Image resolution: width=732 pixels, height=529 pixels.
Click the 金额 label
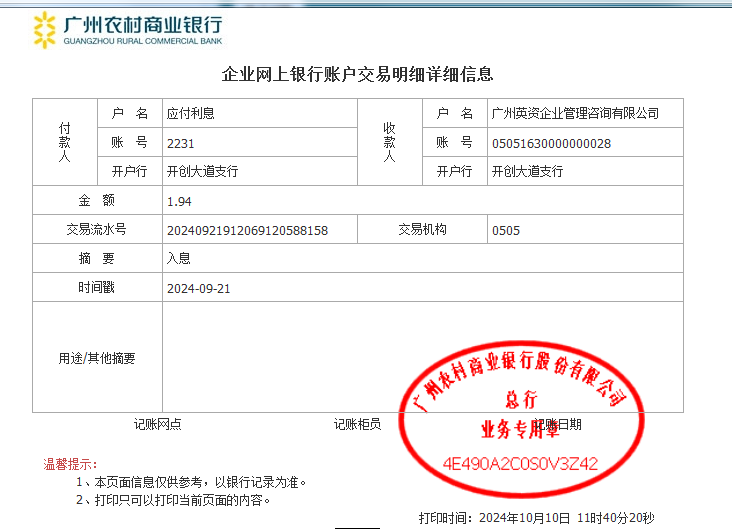pyautogui.click(x=97, y=201)
